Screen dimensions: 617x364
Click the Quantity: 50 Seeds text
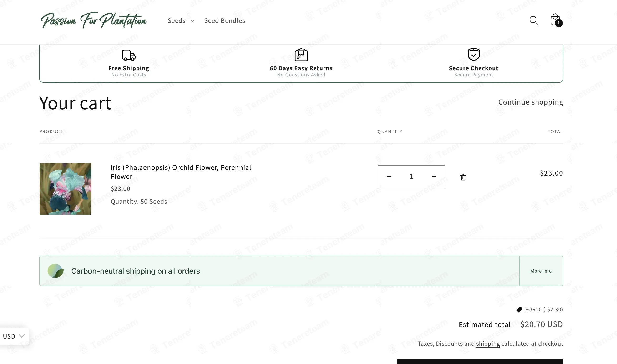pos(139,201)
